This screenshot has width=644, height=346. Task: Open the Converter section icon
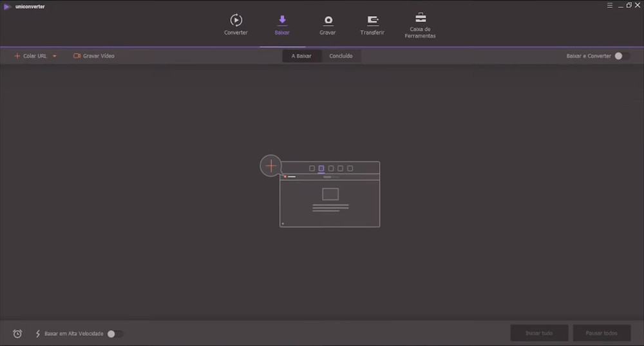(x=236, y=20)
